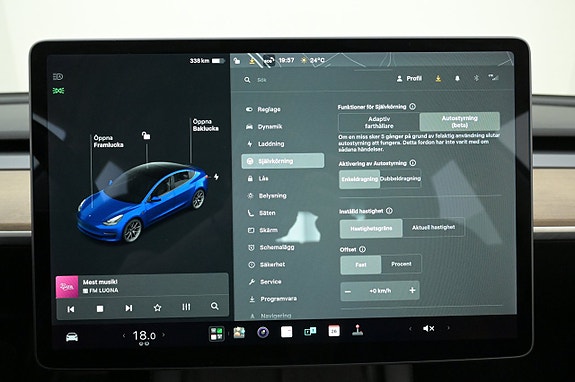Skip to next station

pos(129,308)
